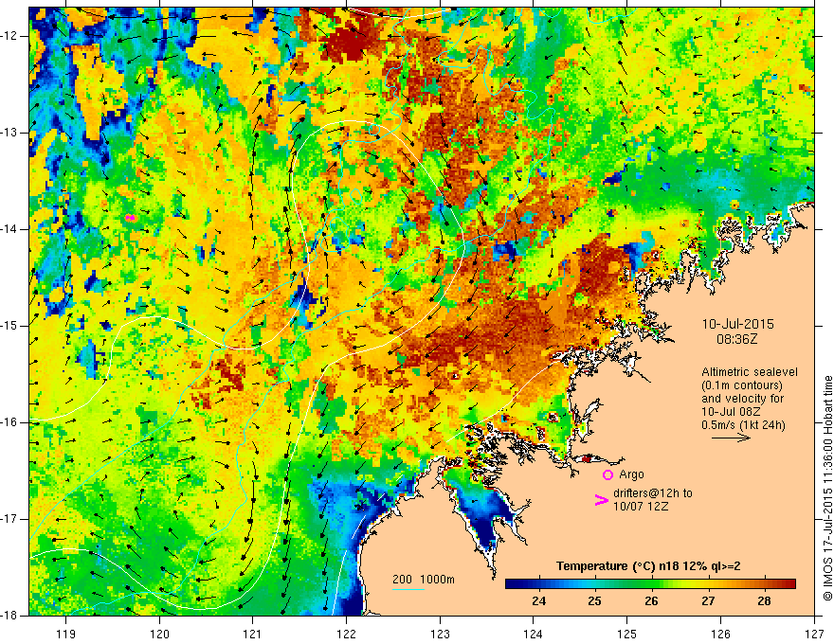This screenshot has width=834, height=644.
Task: Click the latitude axis label '-17'
Action: tap(10, 519)
